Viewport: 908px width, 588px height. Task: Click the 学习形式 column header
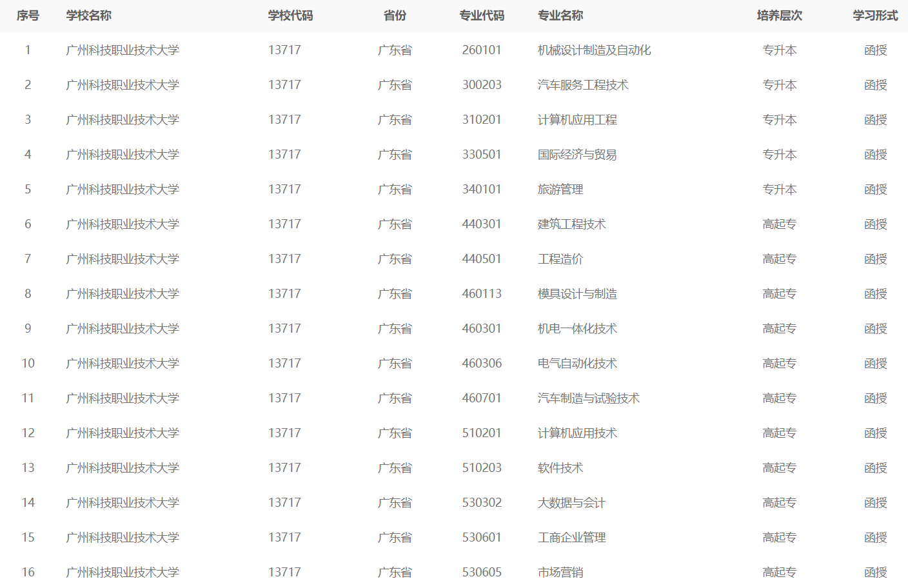click(875, 15)
